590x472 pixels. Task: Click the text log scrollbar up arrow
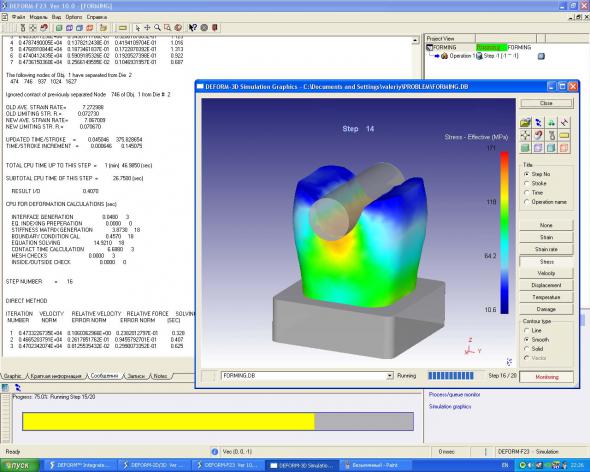point(415,40)
